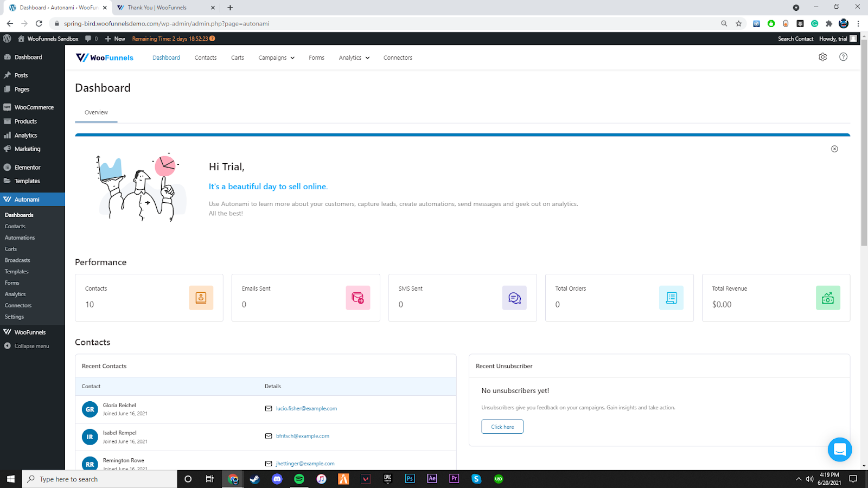The width and height of the screenshot is (868, 488).
Task: Open the help question mark icon
Action: (843, 57)
